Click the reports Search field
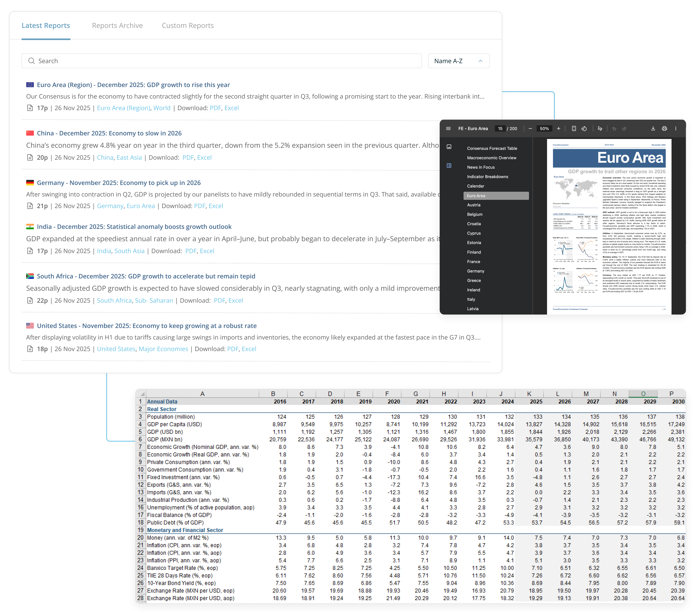Viewport: 693px width, 616px height. click(222, 61)
